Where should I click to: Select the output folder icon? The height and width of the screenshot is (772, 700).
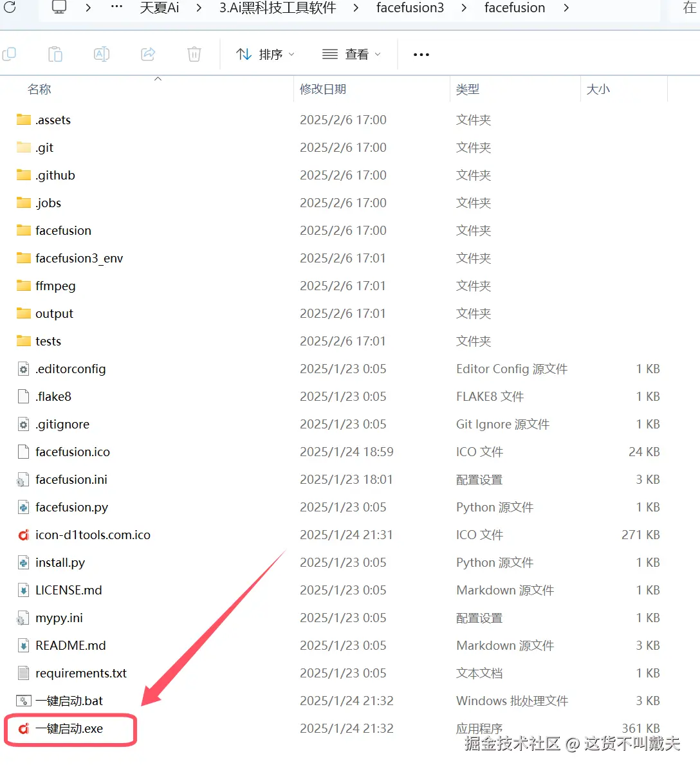coord(24,313)
